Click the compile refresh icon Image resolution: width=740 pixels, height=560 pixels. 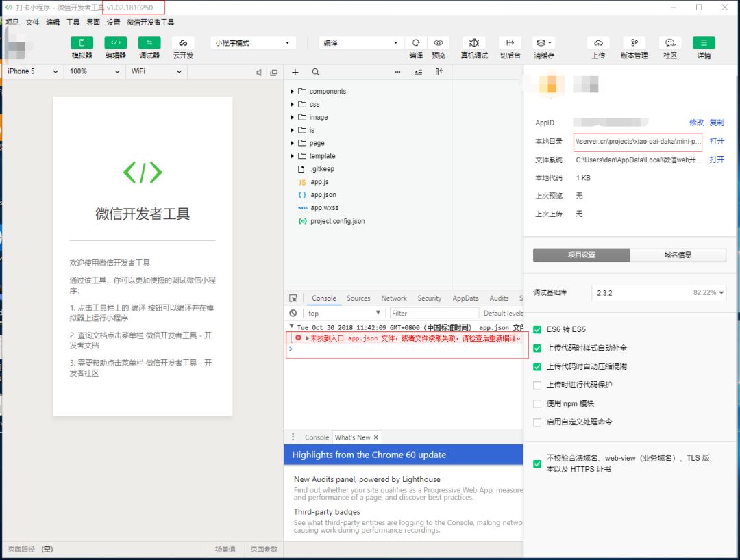(x=416, y=43)
